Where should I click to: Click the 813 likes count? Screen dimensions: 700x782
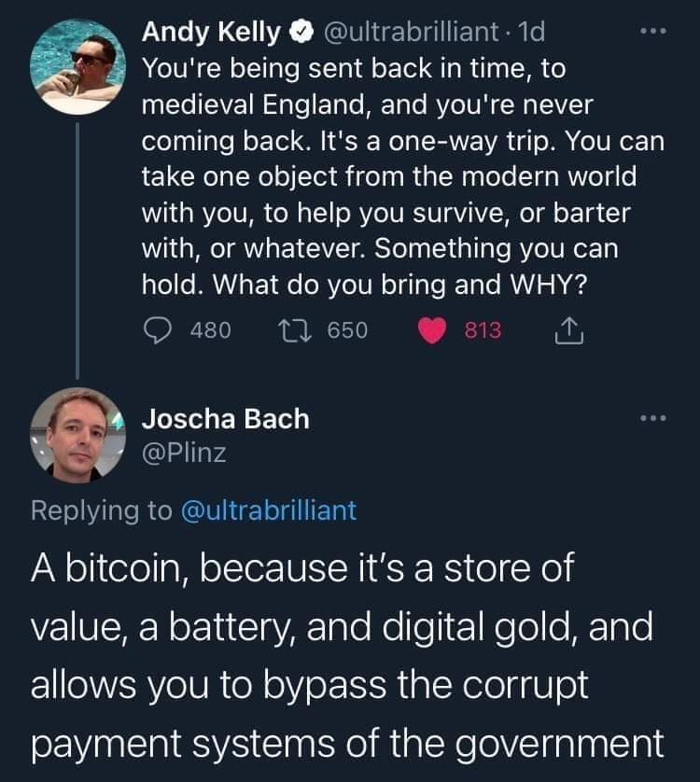(483, 330)
